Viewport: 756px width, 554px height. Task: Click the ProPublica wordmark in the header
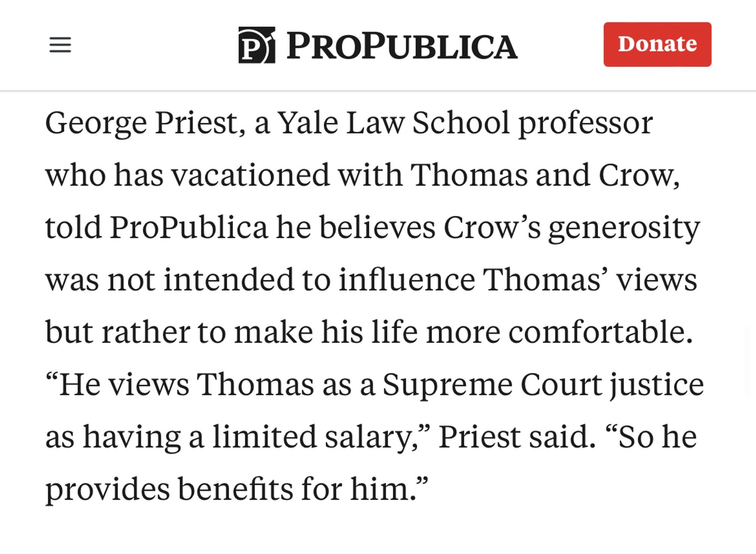point(402,46)
